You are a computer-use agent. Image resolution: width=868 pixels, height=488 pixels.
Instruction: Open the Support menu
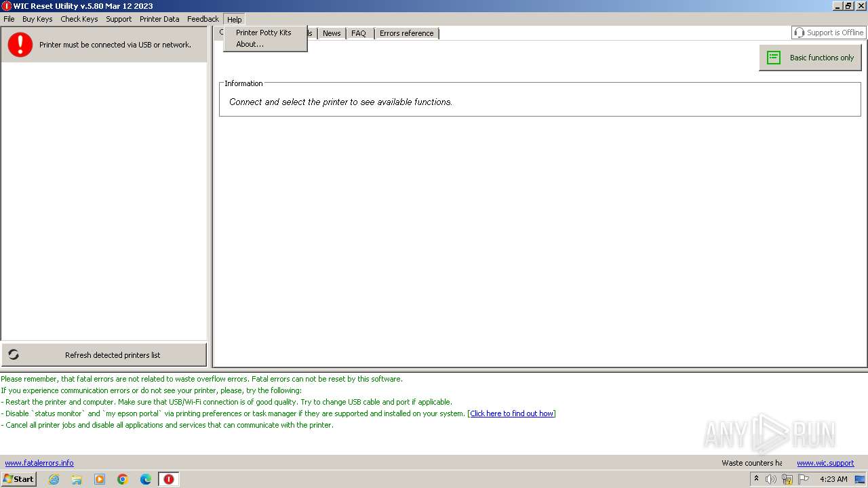pos(119,19)
